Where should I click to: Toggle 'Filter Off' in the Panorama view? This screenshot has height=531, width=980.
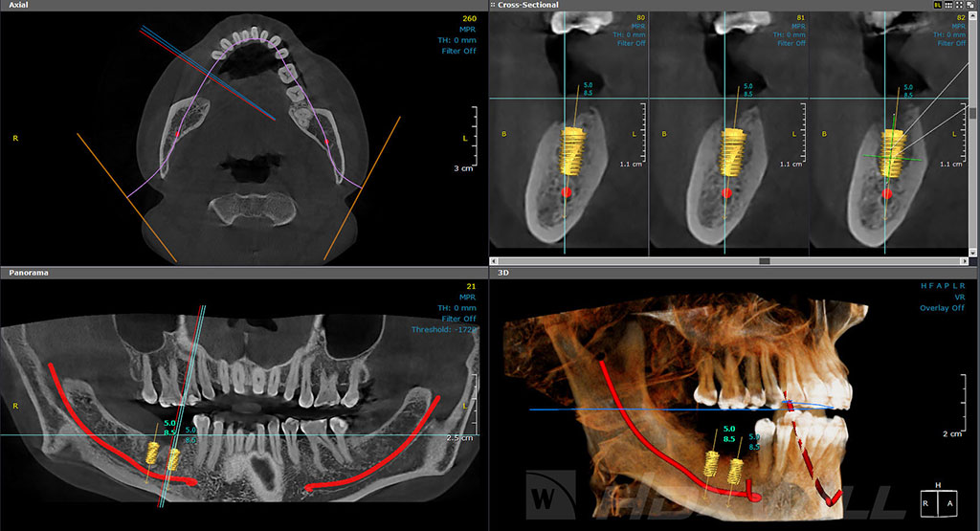click(x=458, y=319)
